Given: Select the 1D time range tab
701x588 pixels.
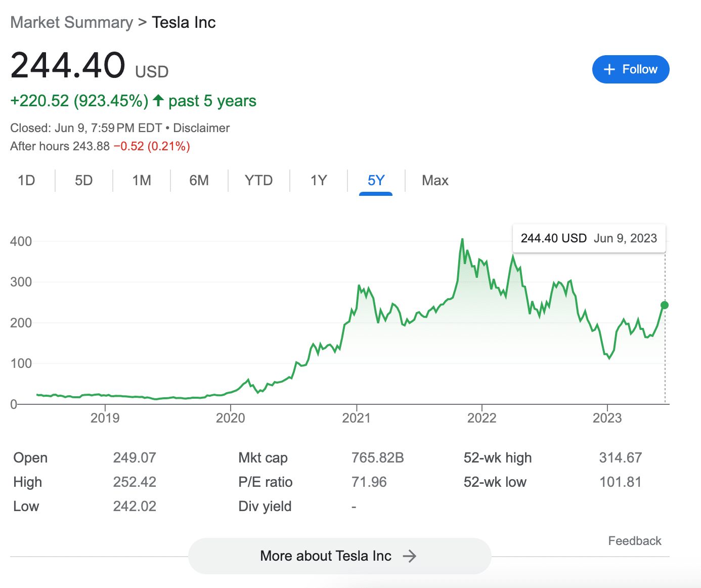Looking at the screenshot, I should pos(26,181).
